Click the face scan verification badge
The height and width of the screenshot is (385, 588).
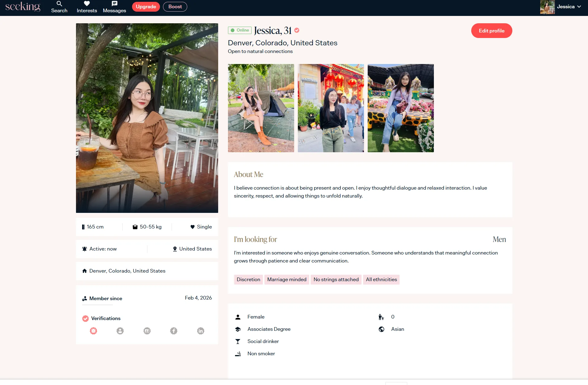[x=93, y=331]
